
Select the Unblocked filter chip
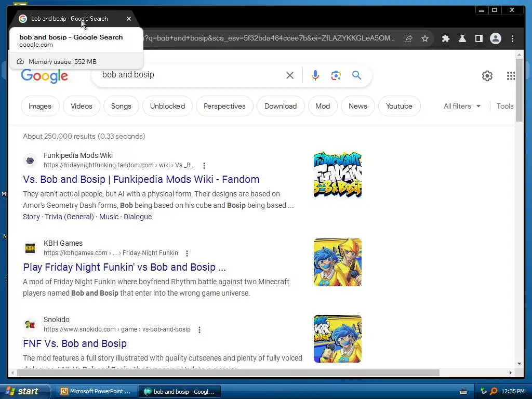point(168,106)
